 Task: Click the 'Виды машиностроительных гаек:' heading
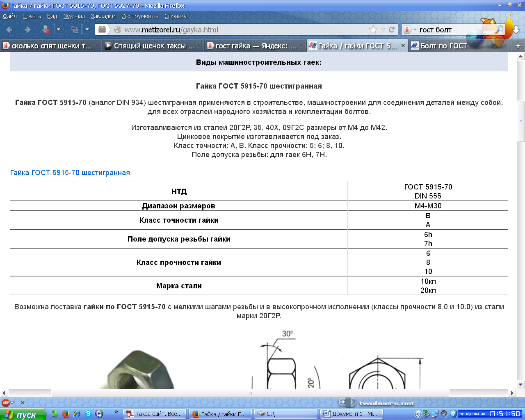coord(259,62)
